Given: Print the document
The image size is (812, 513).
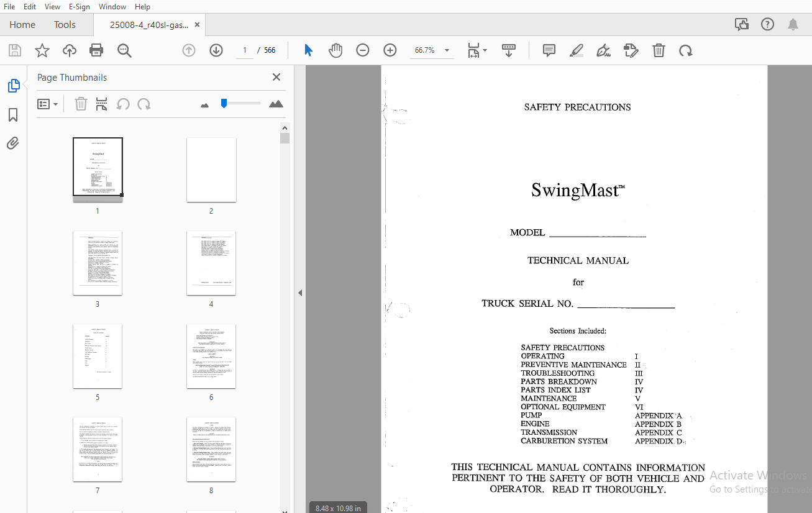Looking at the screenshot, I should pos(96,50).
